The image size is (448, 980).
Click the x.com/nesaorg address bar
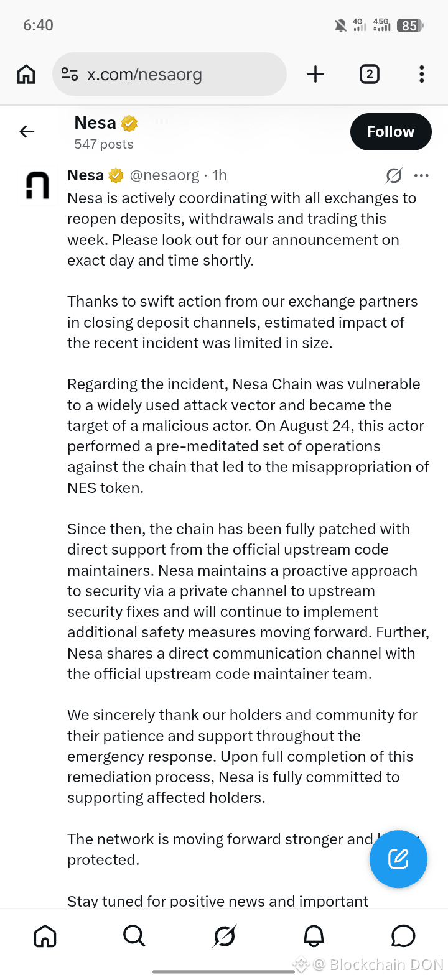click(169, 74)
